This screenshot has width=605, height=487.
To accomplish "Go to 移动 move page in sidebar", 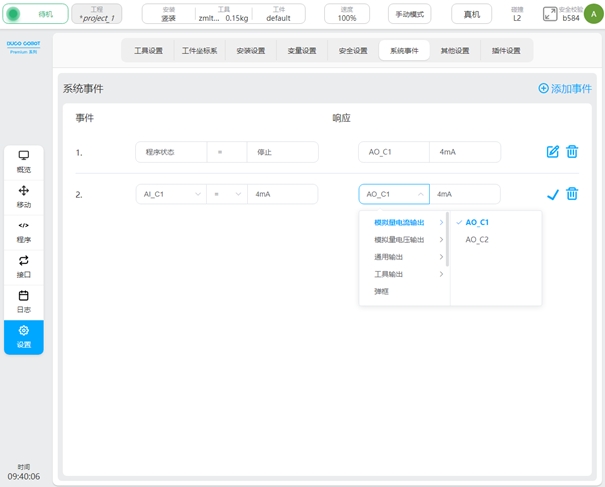I will (24, 196).
